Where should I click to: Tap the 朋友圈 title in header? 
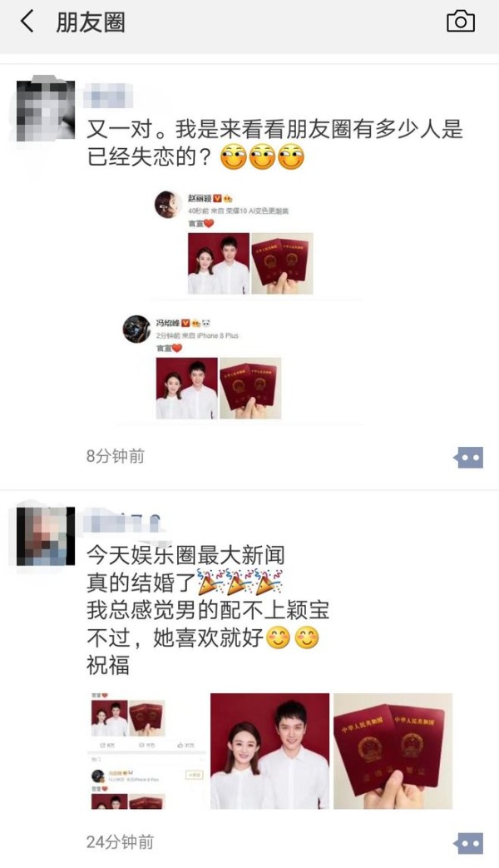pos(90,22)
